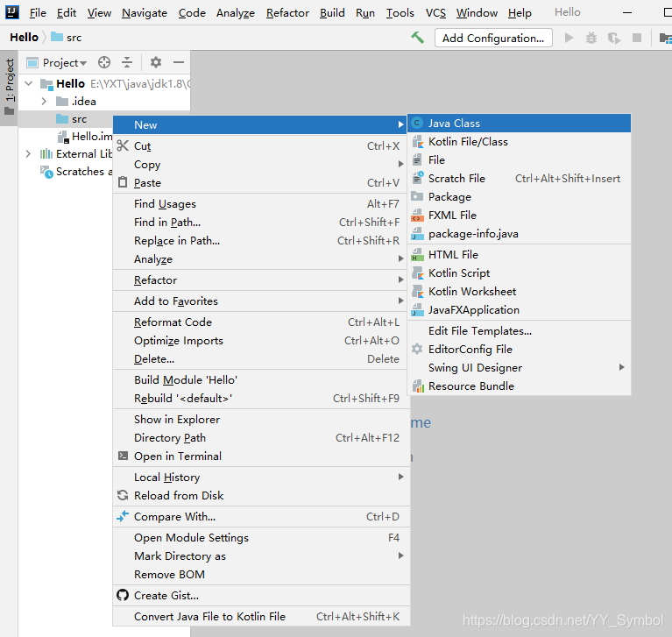This screenshot has height=637, width=672.
Task: Click the FXML File icon
Action: click(x=417, y=215)
